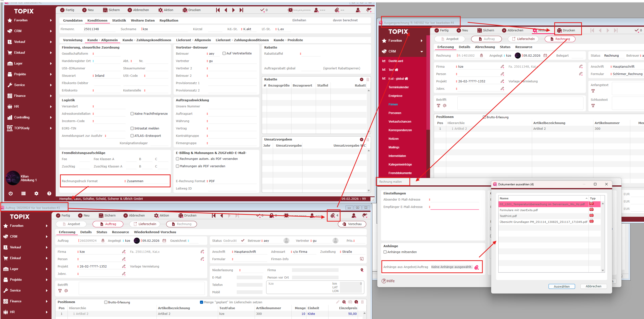Click the @ icon under Betrifft in the Auftrag window
This screenshot has width=644, height=319.
(66, 291)
